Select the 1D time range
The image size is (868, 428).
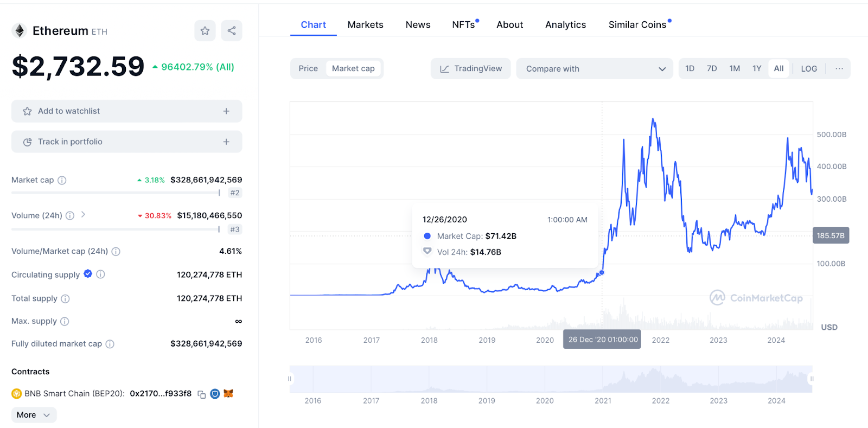(x=690, y=68)
